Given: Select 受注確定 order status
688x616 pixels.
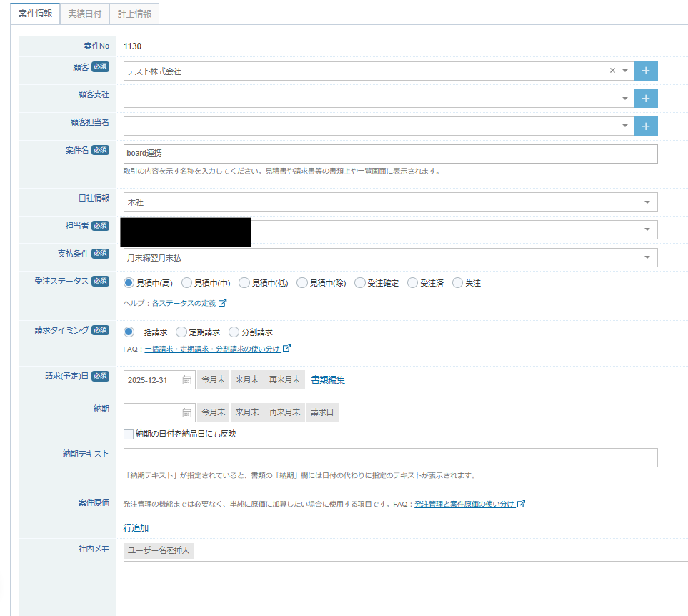Looking at the screenshot, I should click(360, 283).
